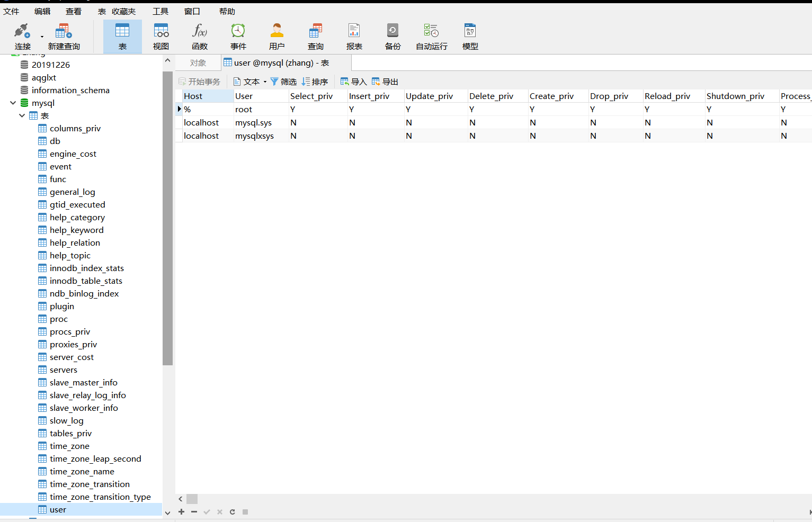The image size is (812, 522).
Task: Open the Automation (自动运行) toolbar icon
Action: click(x=432, y=36)
